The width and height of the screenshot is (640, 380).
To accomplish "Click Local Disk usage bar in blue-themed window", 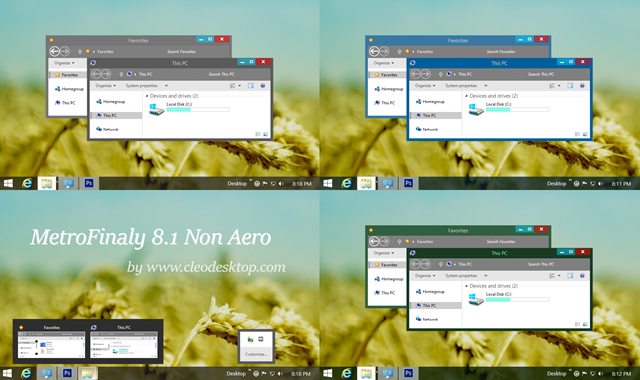I will coord(518,109).
